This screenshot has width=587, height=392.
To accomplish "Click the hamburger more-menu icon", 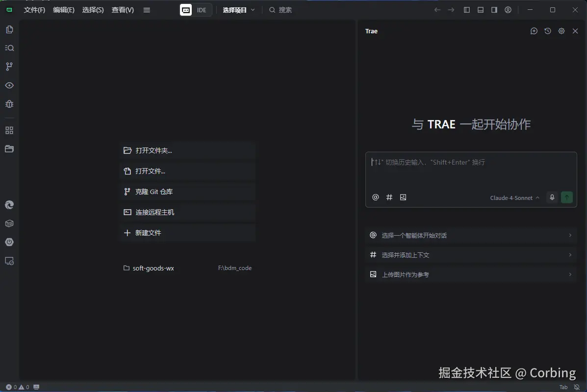I will [x=147, y=10].
